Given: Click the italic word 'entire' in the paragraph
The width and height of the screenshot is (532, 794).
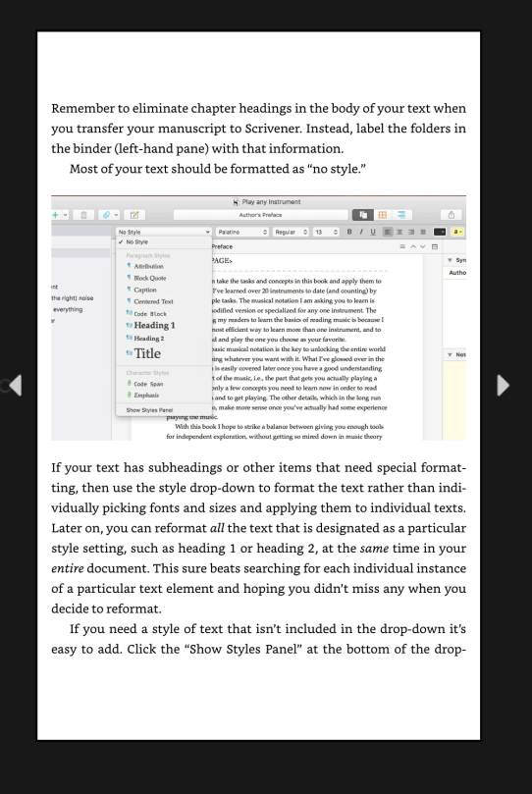Looking at the screenshot, I should coord(68,568).
